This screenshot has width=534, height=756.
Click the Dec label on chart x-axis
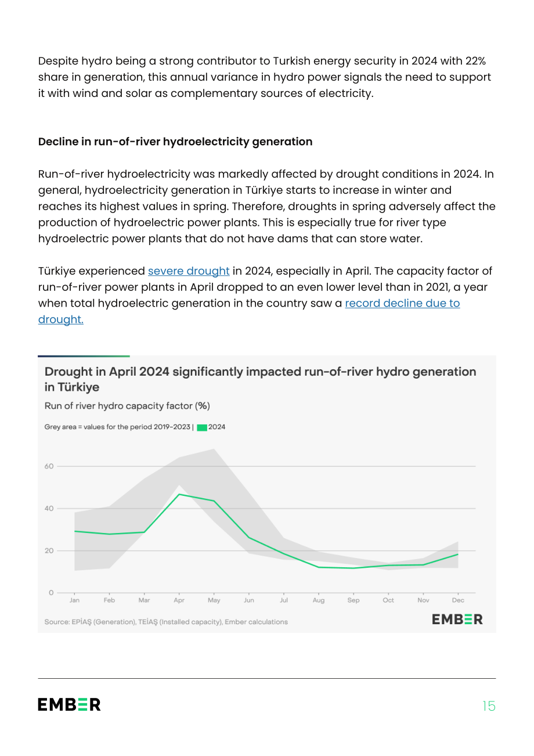458,600
